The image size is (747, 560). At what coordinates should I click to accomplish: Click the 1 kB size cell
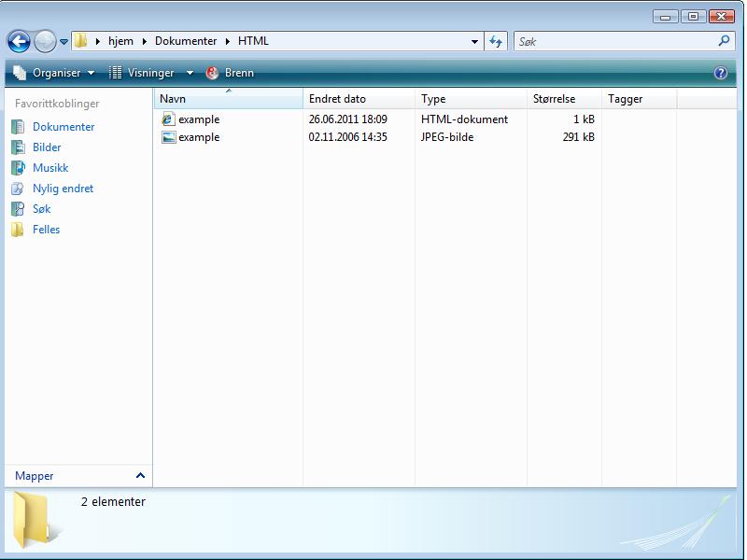pyautogui.click(x=585, y=119)
